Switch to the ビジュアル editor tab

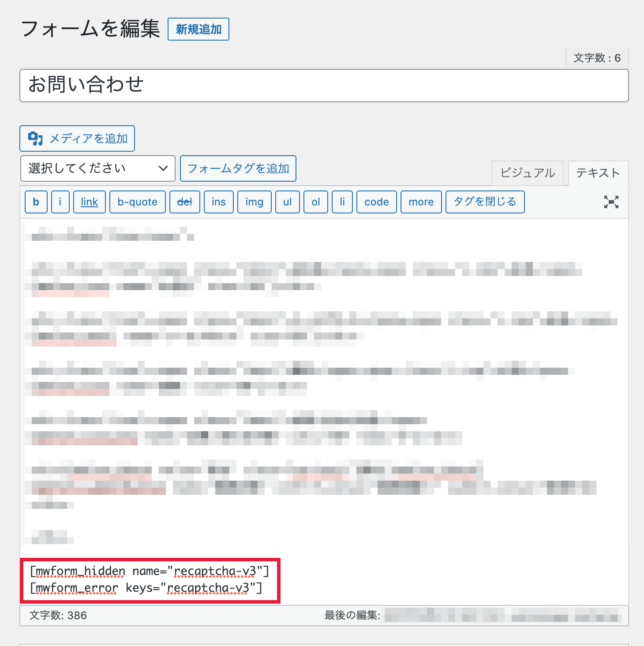tap(528, 173)
